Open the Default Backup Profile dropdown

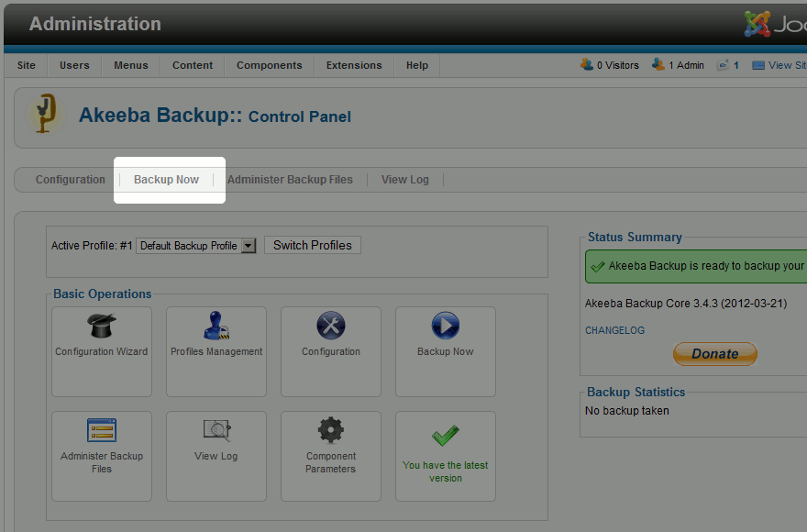click(195, 246)
